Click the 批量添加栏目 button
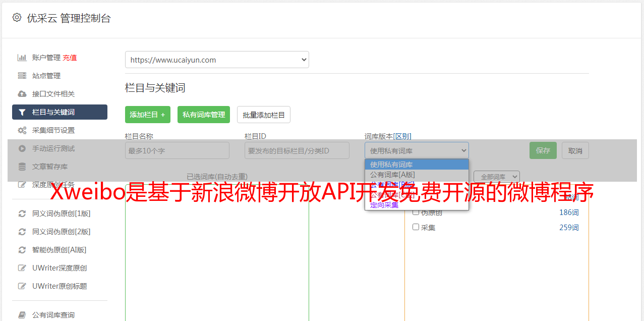This screenshot has width=644, height=321. [264, 115]
